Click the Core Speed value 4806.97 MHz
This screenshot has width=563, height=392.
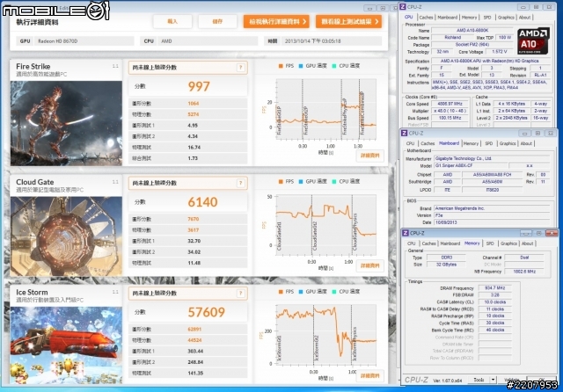point(450,104)
